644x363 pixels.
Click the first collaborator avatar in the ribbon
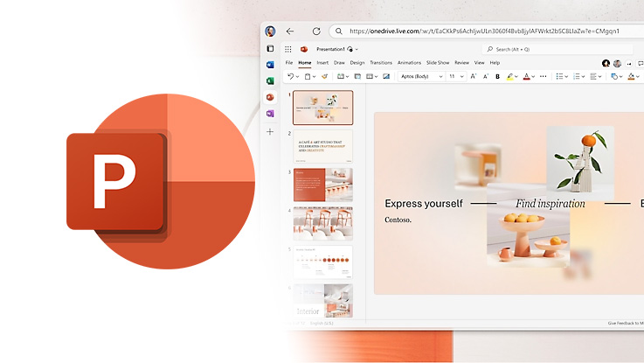606,63
